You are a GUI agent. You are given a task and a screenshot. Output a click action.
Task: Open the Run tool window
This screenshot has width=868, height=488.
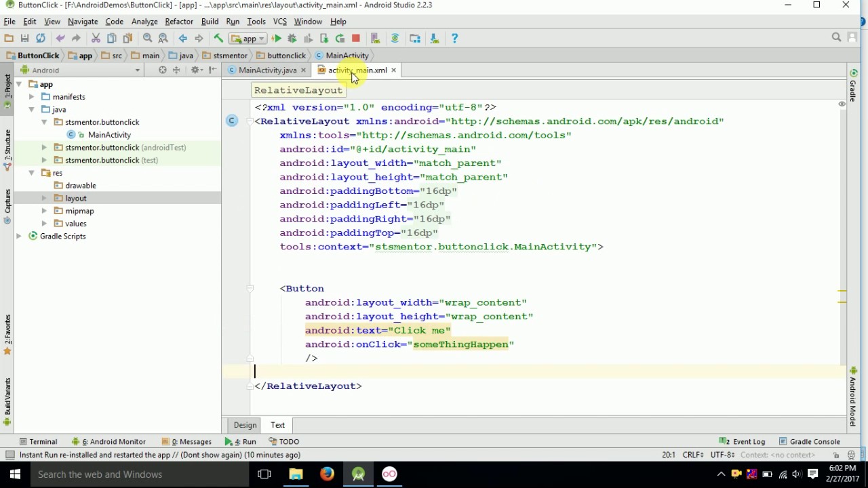point(241,441)
